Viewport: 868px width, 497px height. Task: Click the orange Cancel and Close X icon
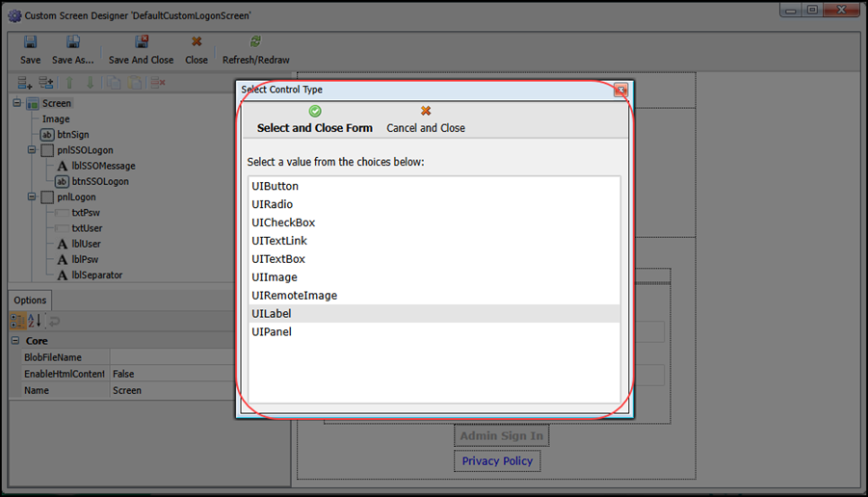click(426, 112)
